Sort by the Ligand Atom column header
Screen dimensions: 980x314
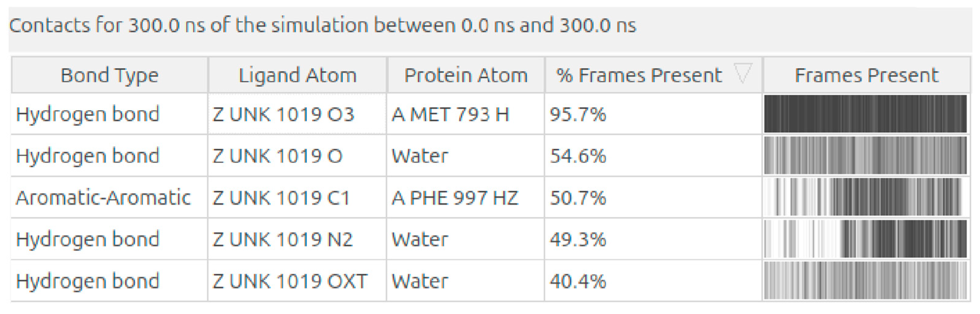pos(297,75)
